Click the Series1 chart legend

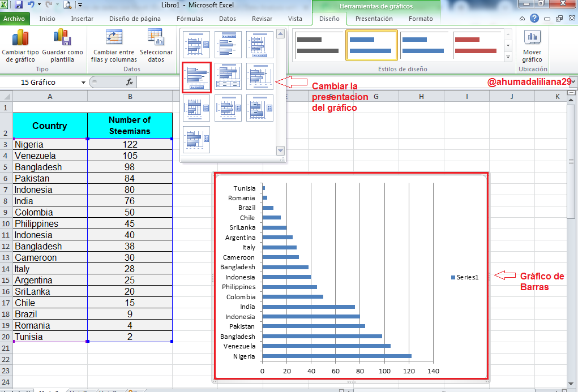click(465, 277)
